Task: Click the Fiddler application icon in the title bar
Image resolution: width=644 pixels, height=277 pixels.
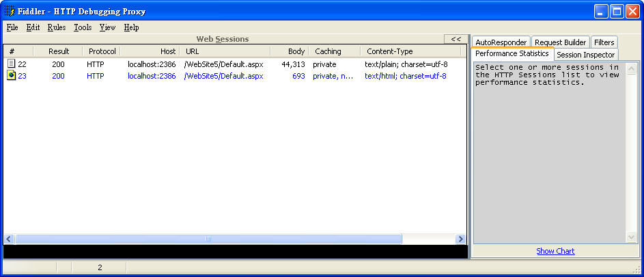Action: [10, 11]
